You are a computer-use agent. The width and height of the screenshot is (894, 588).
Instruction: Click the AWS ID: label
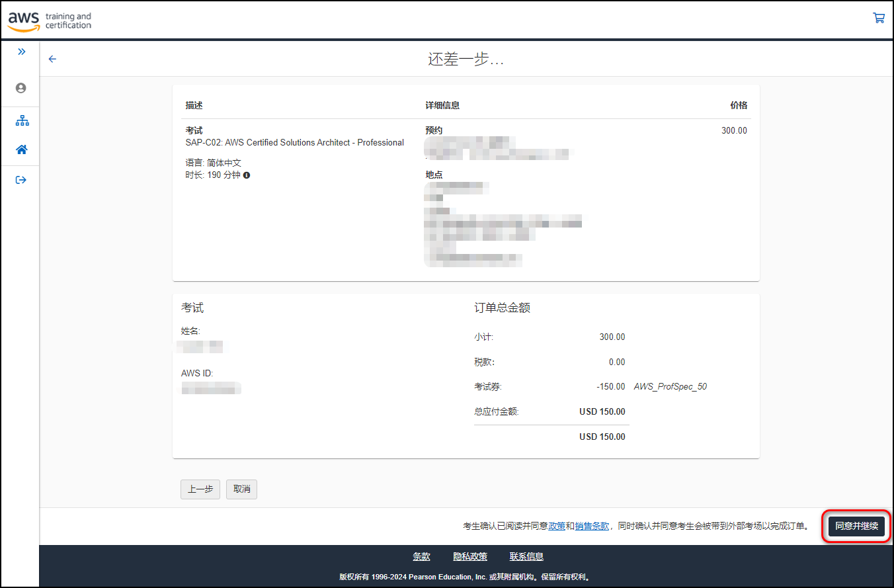(197, 374)
